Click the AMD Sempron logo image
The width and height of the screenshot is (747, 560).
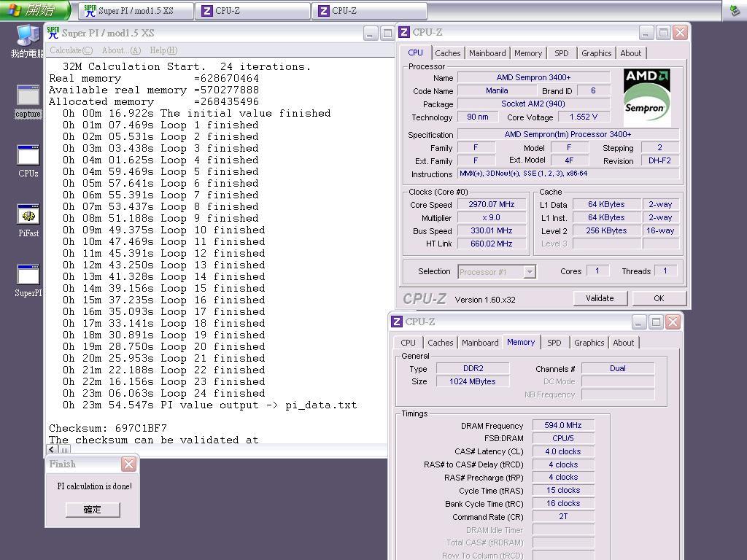(x=647, y=97)
